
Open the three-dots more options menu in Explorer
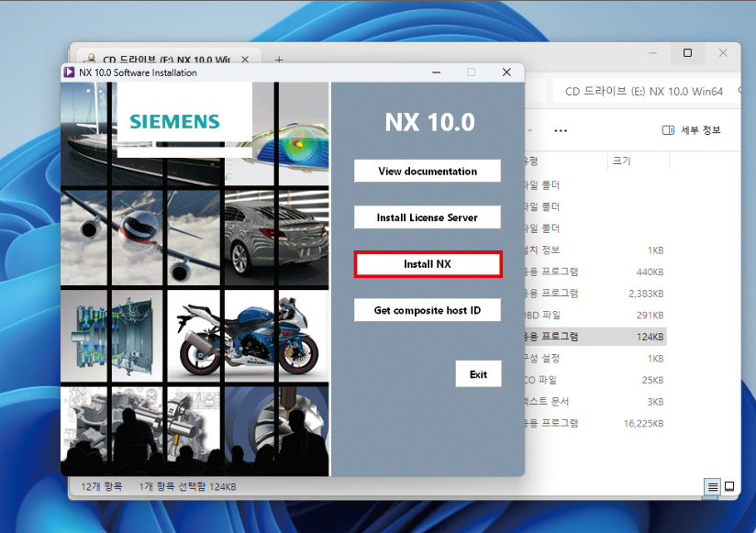pyautogui.click(x=561, y=130)
